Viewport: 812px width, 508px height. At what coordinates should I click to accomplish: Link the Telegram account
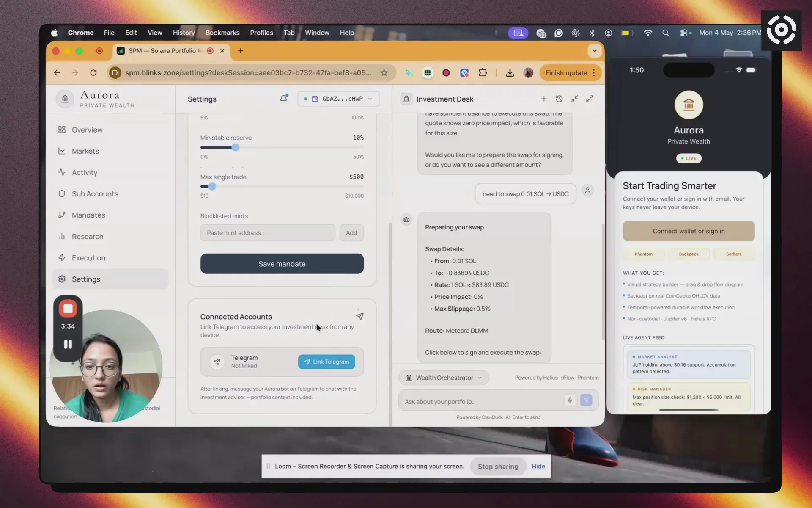pos(326,362)
